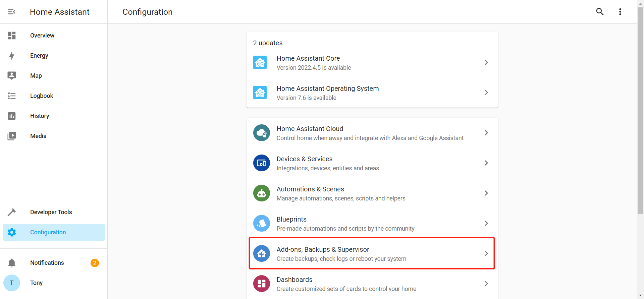The image size is (644, 299).
Task: Click the Configuration gear icon
Action: point(12,232)
